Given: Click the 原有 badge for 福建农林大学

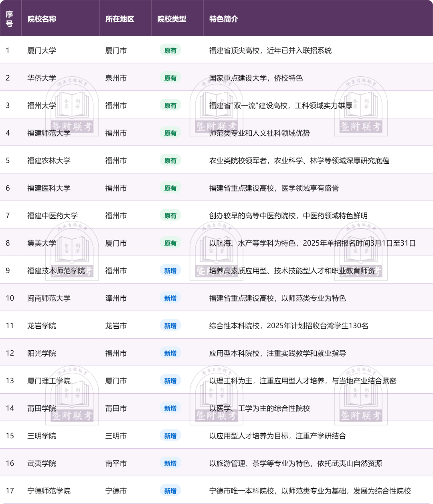Looking at the screenshot, I should (170, 161).
